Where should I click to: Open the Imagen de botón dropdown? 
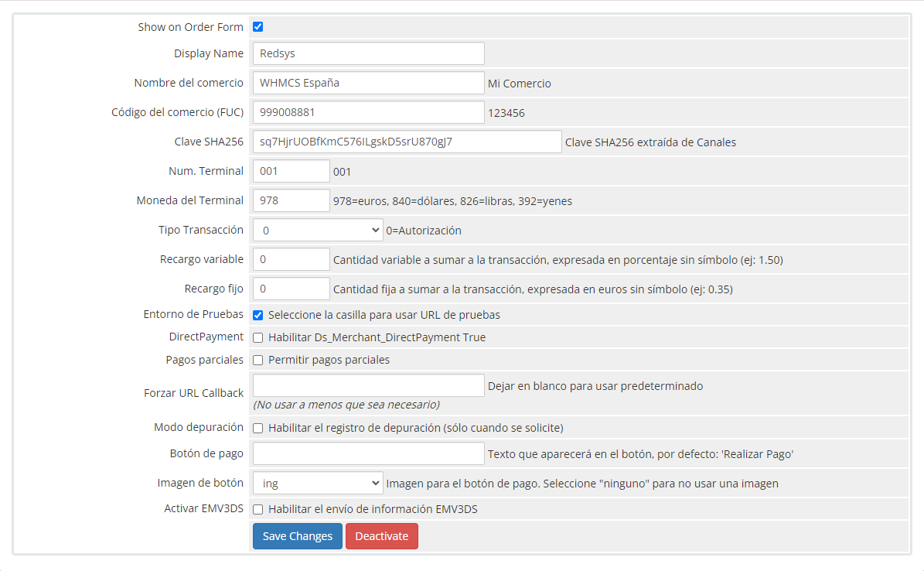point(318,484)
